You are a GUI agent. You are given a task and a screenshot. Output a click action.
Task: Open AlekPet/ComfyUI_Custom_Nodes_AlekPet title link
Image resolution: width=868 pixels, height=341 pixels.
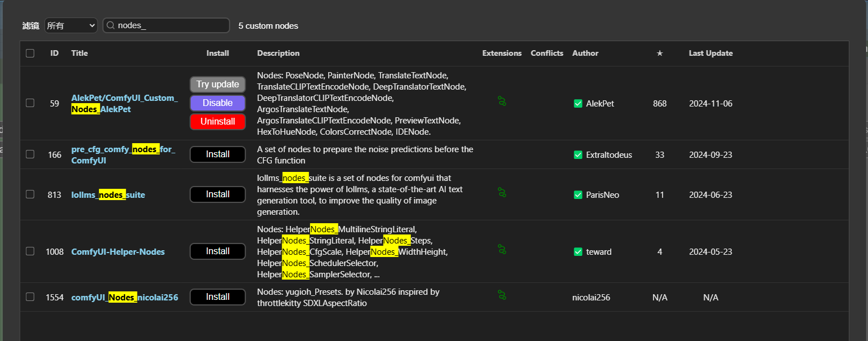(x=124, y=104)
